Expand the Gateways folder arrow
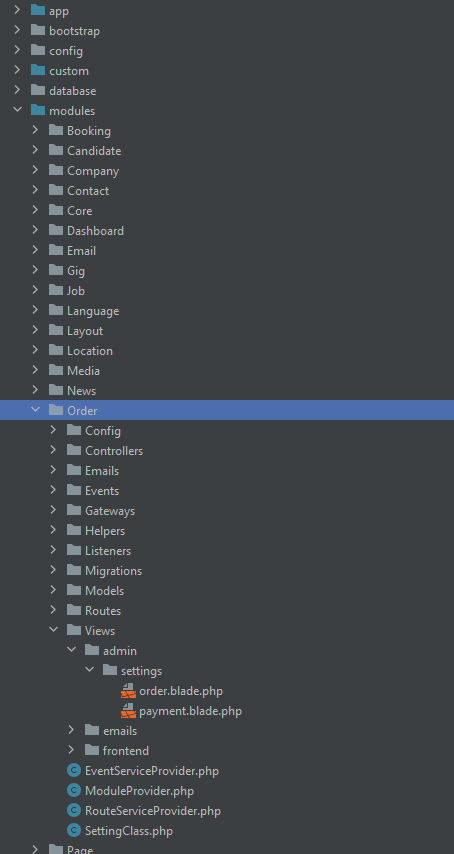Viewport: 454px width, 854px height. tap(53, 510)
